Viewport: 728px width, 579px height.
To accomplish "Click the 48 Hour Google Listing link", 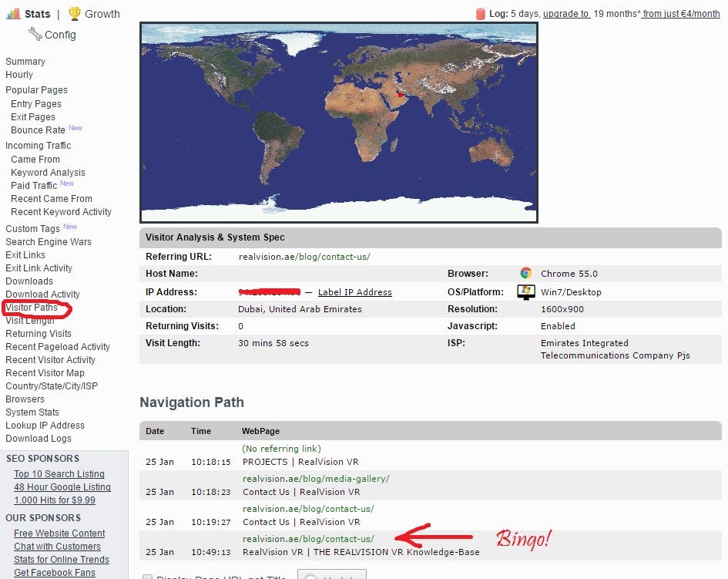I will [x=62, y=487].
